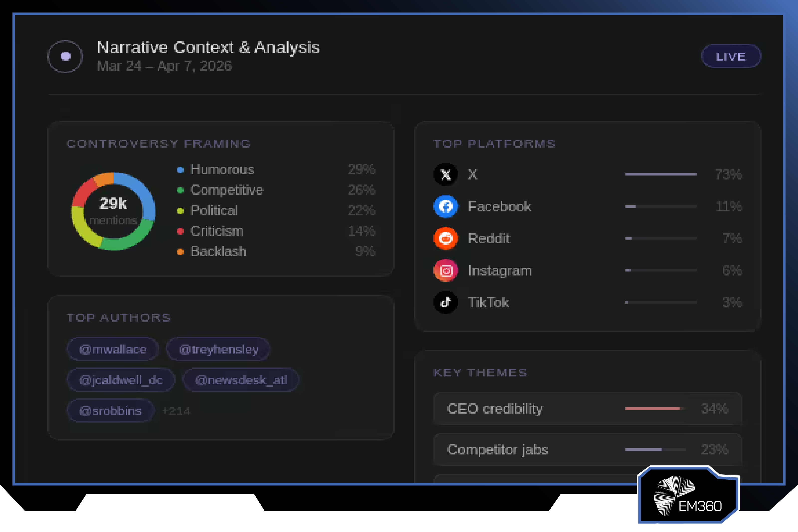Click the X platform 73% progress bar
Viewport: 798px width, 532px height.
coord(661,175)
